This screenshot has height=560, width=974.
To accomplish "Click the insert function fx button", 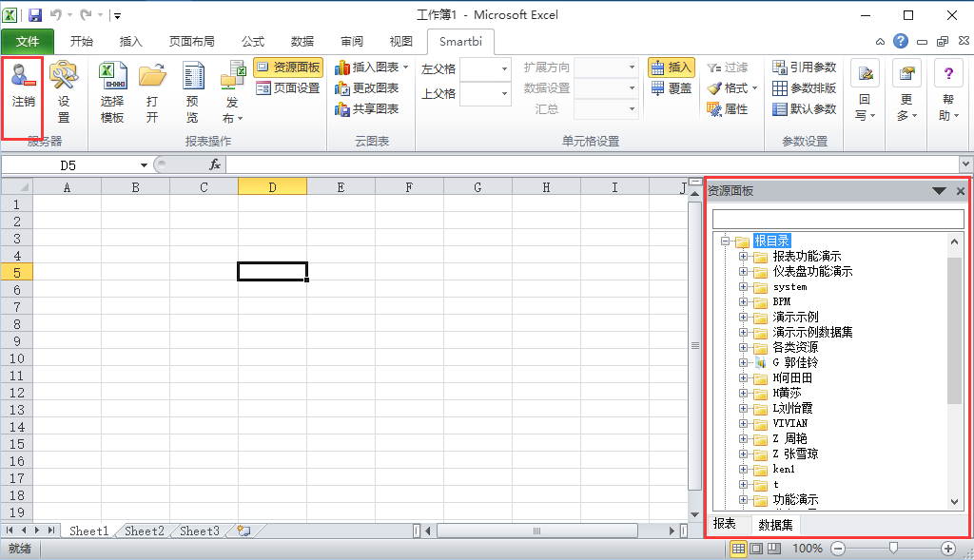I will coord(215,164).
